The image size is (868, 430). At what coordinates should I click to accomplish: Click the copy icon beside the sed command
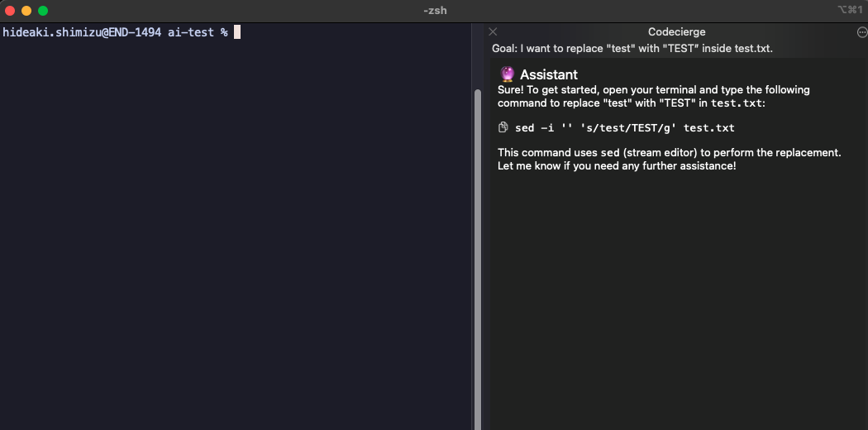(503, 127)
